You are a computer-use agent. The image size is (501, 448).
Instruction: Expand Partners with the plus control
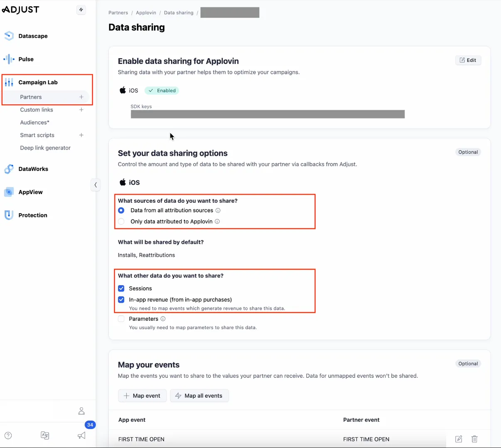tap(81, 97)
